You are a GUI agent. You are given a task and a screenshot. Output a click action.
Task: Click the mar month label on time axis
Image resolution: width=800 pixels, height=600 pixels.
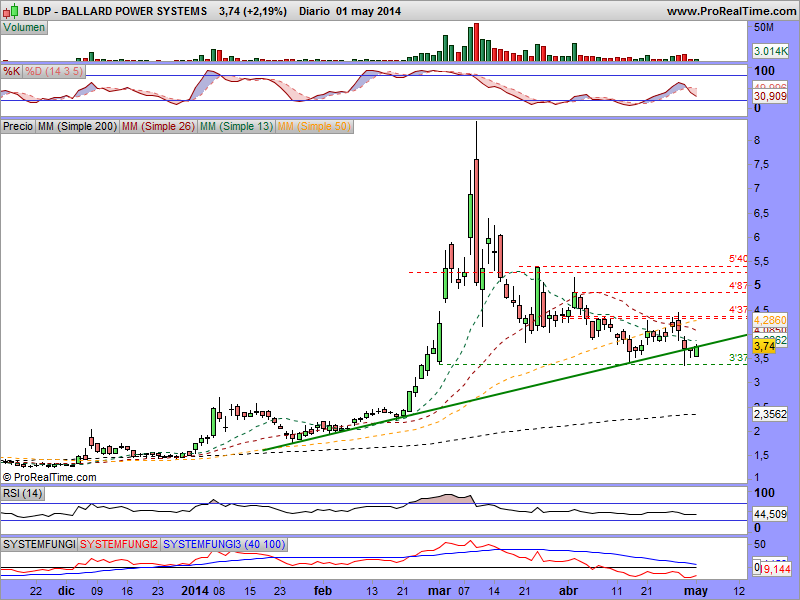[x=439, y=591]
